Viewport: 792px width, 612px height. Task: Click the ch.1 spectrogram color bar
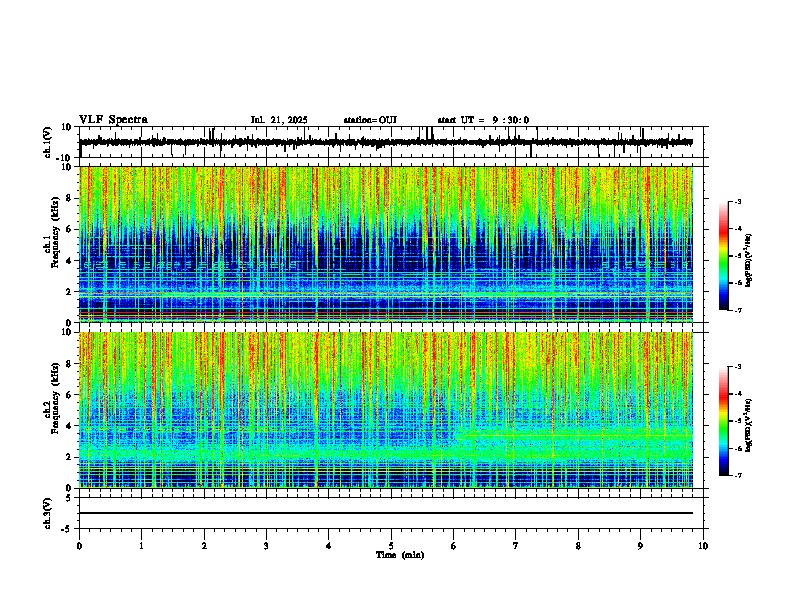(x=724, y=256)
